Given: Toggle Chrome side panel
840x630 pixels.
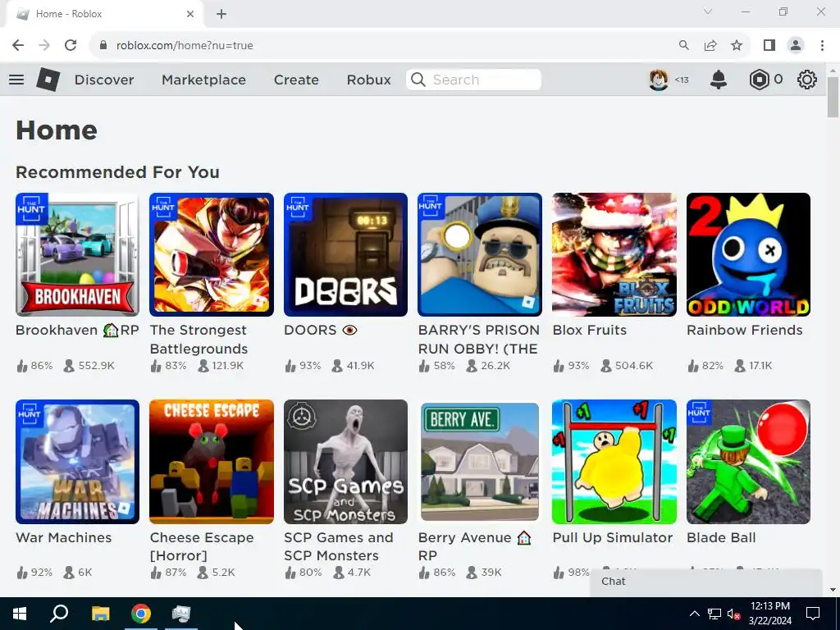Looking at the screenshot, I should pos(769,46).
